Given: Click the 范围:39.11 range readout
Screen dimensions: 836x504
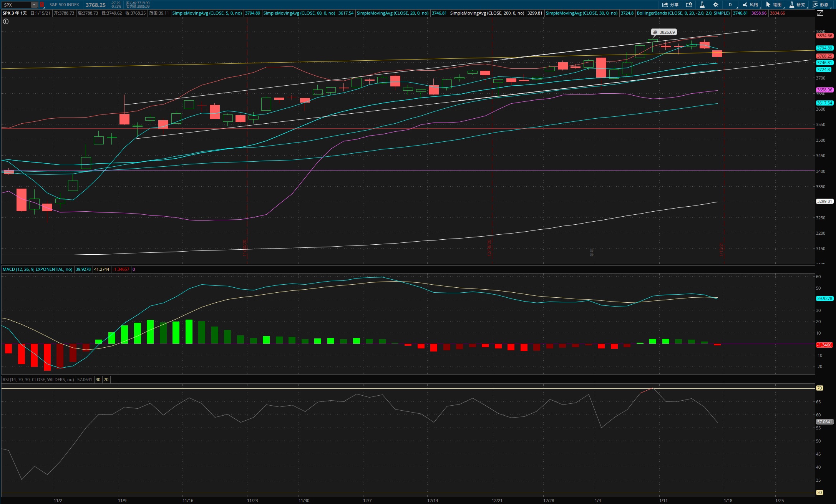Looking at the screenshot, I should pyautogui.click(x=159, y=13).
